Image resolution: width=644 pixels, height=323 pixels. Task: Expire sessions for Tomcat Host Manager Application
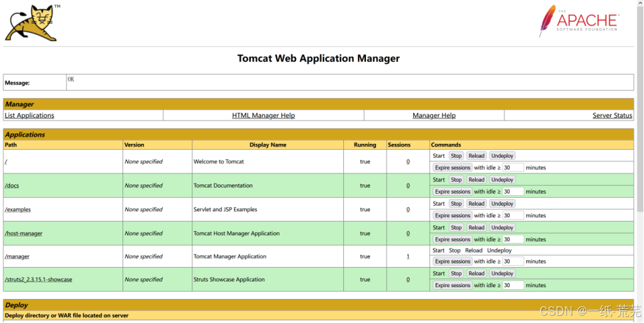click(452, 239)
